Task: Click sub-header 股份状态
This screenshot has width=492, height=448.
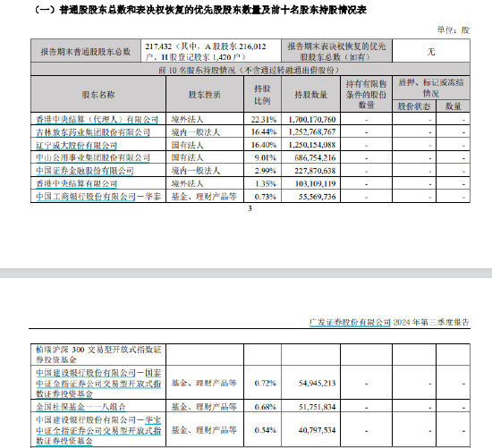Action: tap(414, 106)
